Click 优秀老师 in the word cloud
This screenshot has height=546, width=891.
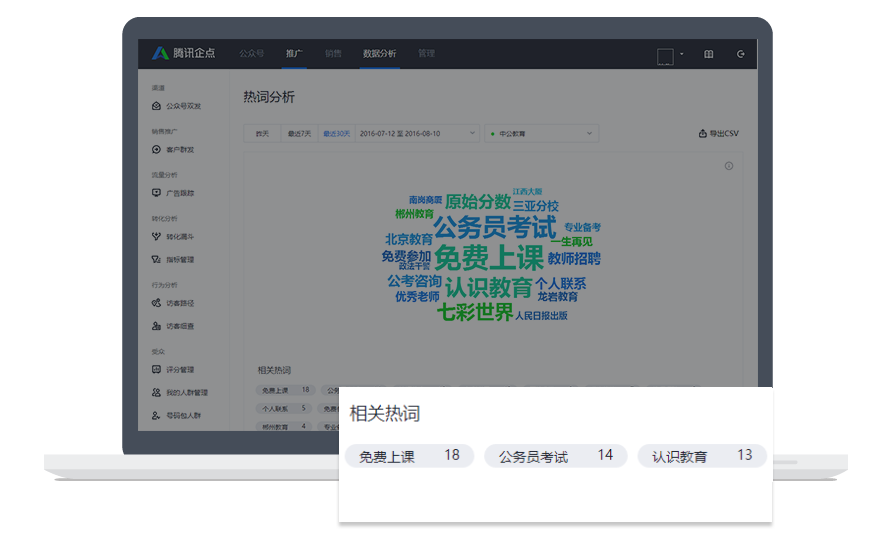pos(417,297)
